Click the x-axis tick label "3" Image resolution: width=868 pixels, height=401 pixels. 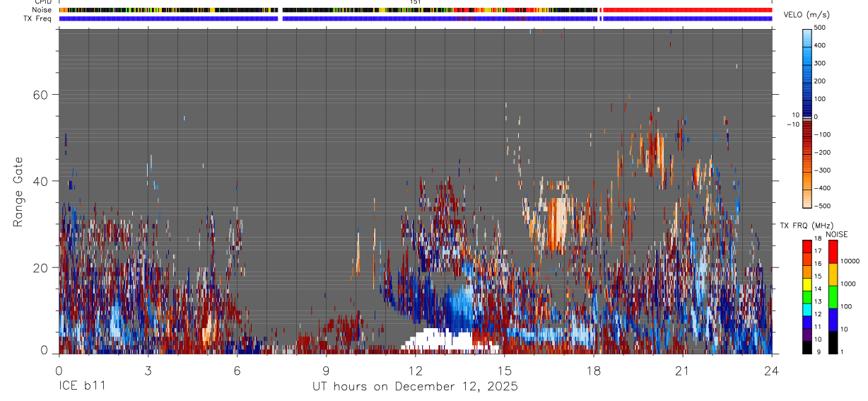(148, 371)
